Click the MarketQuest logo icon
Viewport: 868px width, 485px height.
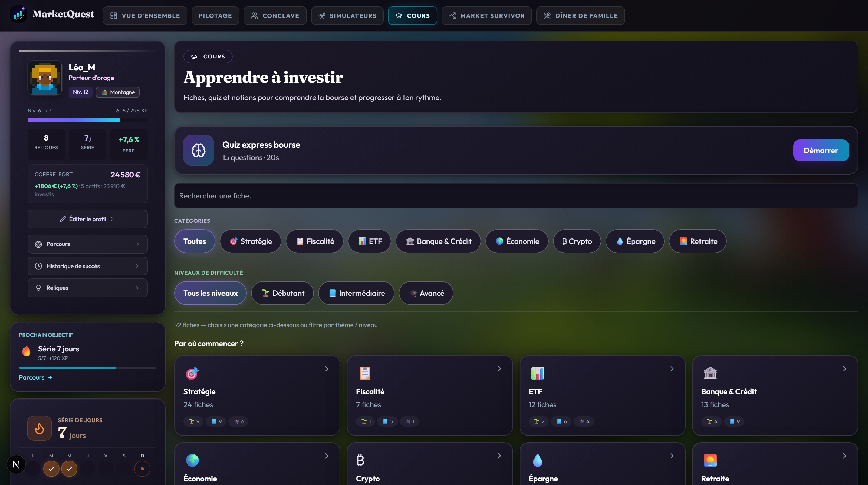click(x=18, y=15)
